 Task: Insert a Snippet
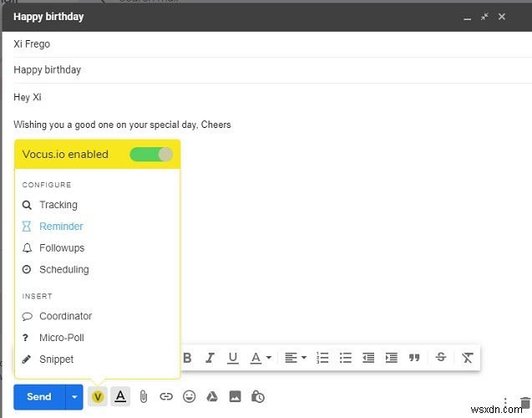(x=56, y=359)
